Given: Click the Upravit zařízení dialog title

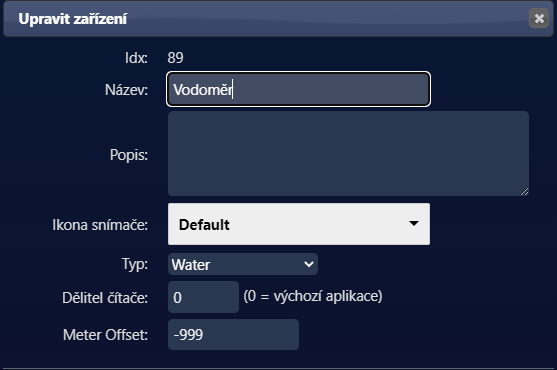Looking at the screenshot, I should 72,19.
